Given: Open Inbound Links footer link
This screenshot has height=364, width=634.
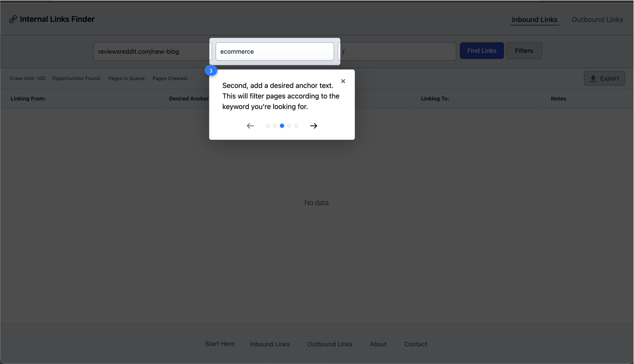Looking at the screenshot, I should [270, 344].
